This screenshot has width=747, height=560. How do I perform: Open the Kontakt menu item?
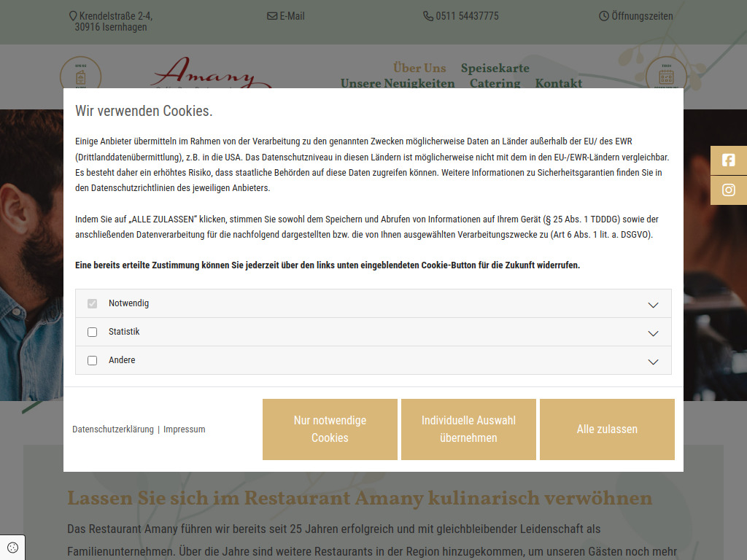[558, 83]
